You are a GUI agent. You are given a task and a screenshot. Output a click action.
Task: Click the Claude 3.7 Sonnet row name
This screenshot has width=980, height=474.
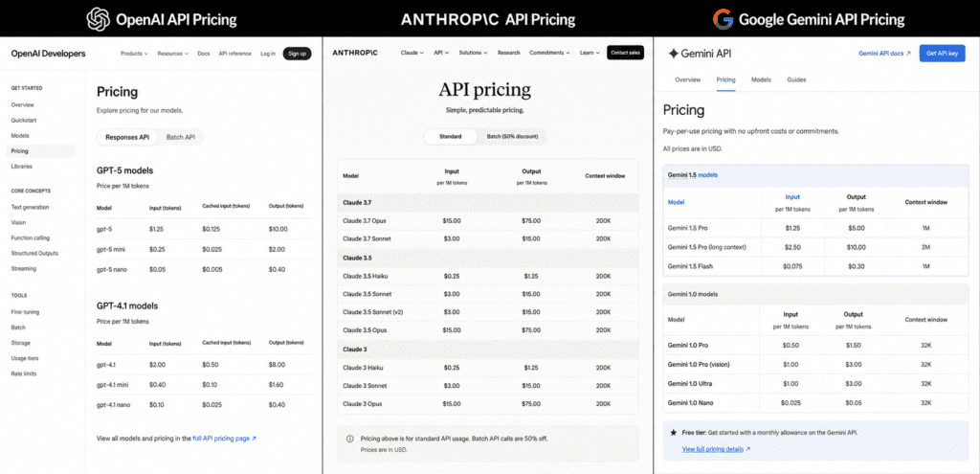[x=367, y=238]
